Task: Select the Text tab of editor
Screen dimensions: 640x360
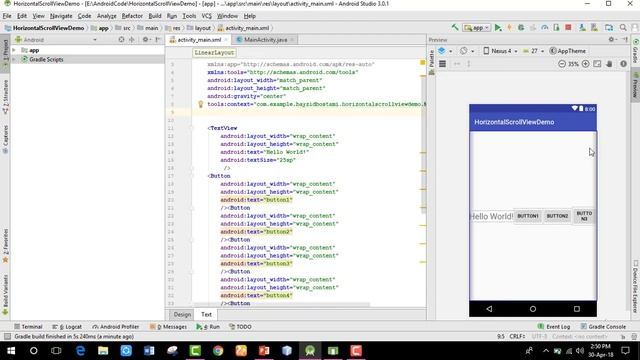Action: click(206, 314)
